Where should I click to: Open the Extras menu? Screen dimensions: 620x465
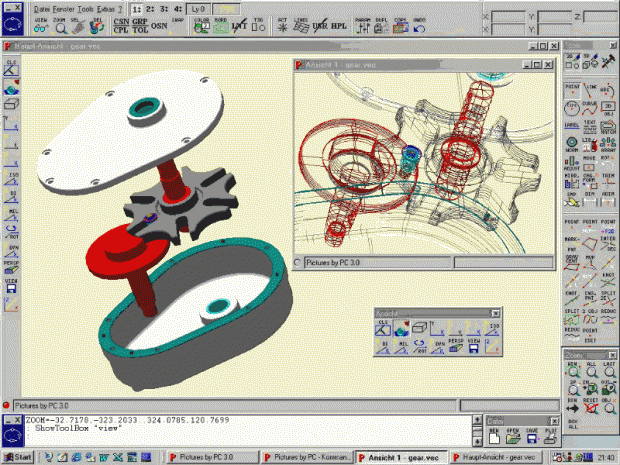[106, 9]
